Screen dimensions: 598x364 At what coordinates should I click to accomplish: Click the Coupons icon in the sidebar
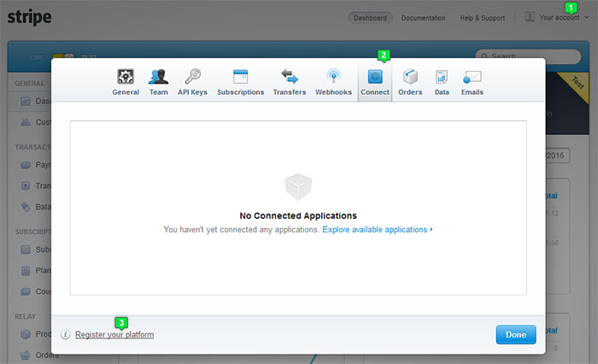pos(26,291)
